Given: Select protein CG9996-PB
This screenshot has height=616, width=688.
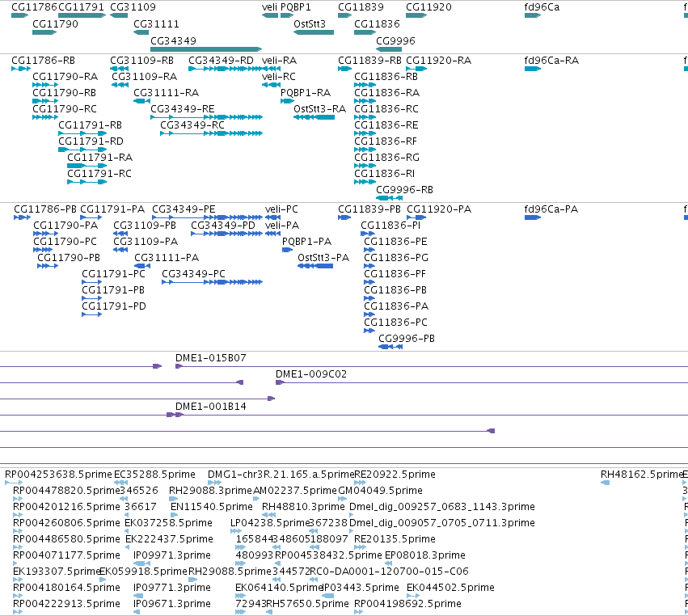Looking at the screenshot, I should [407, 339].
